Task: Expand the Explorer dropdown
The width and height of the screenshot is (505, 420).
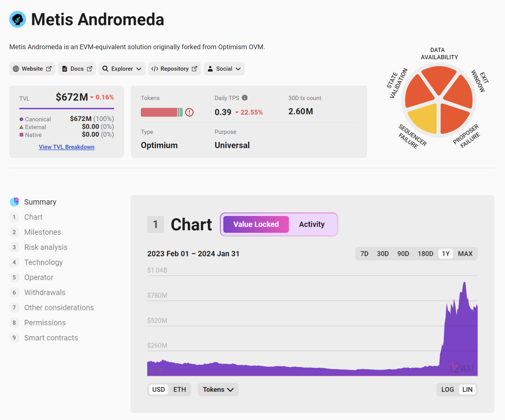Action: pos(122,69)
